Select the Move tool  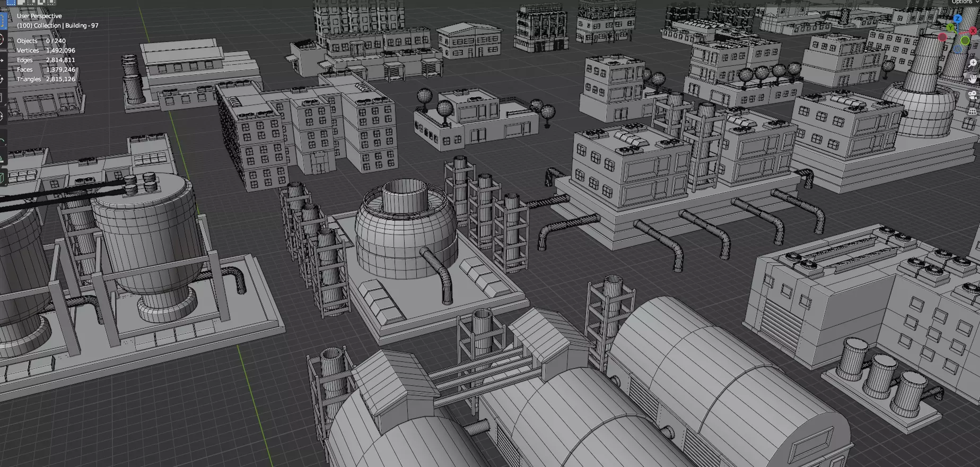point(3,60)
